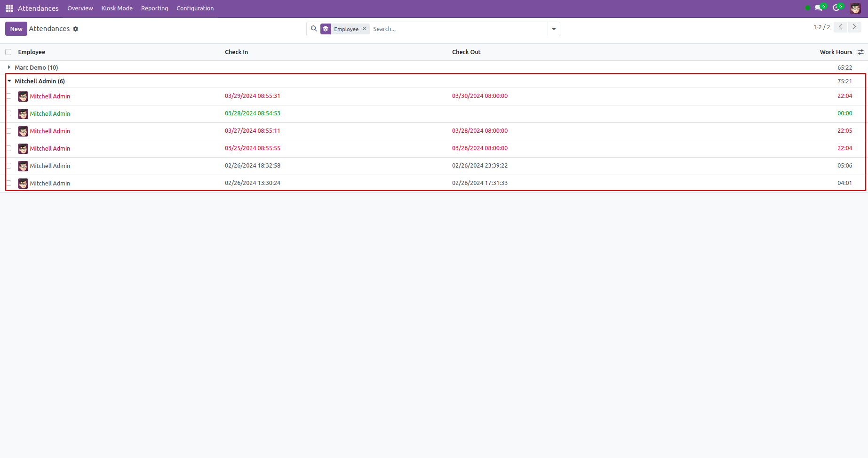Screen dimensions: 868x458
Task: Sort by the Check Out column header
Action: pos(466,52)
